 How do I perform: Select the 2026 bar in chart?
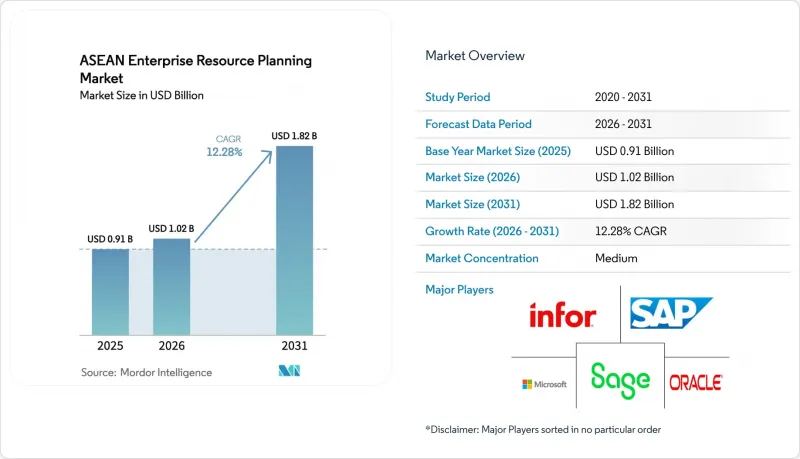pos(171,287)
